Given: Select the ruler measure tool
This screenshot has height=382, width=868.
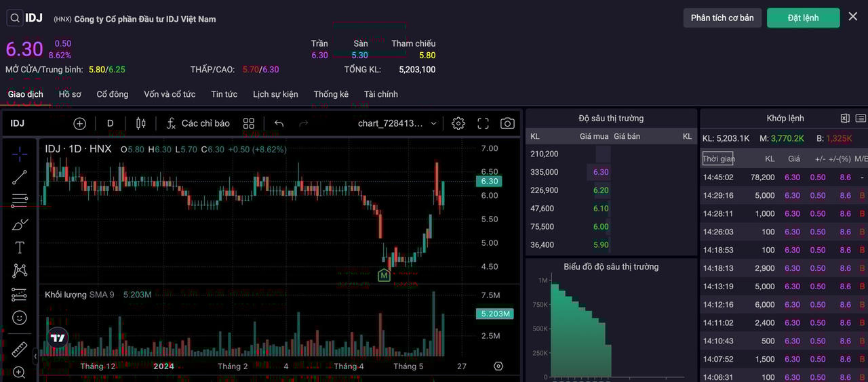Looking at the screenshot, I should pos(20,349).
